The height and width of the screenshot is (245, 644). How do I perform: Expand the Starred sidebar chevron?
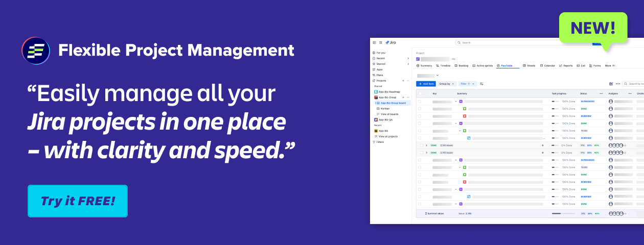(408, 64)
